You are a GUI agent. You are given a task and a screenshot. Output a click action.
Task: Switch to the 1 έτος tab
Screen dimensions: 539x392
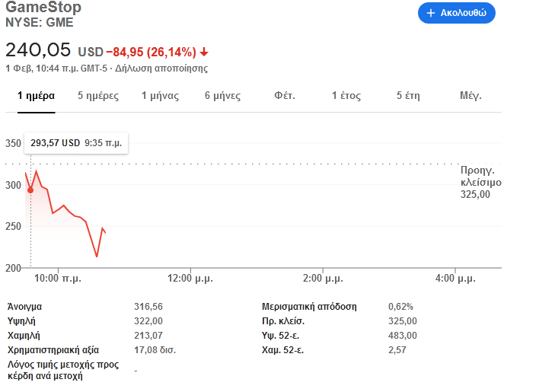point(346,95)
